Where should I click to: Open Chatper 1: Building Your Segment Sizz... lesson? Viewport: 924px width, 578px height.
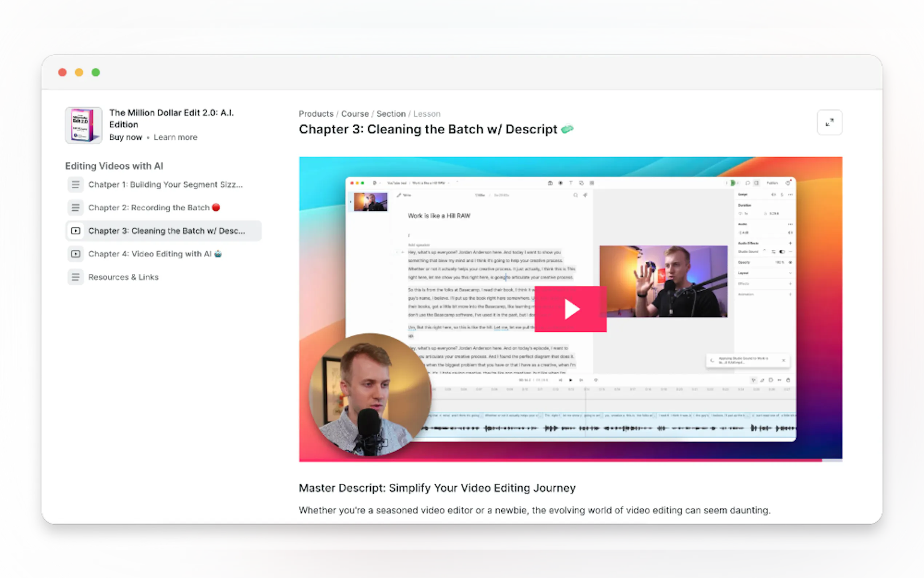163,185
